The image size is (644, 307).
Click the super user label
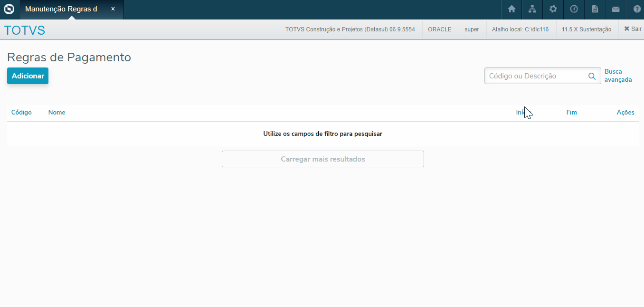(x=472, y=29)
